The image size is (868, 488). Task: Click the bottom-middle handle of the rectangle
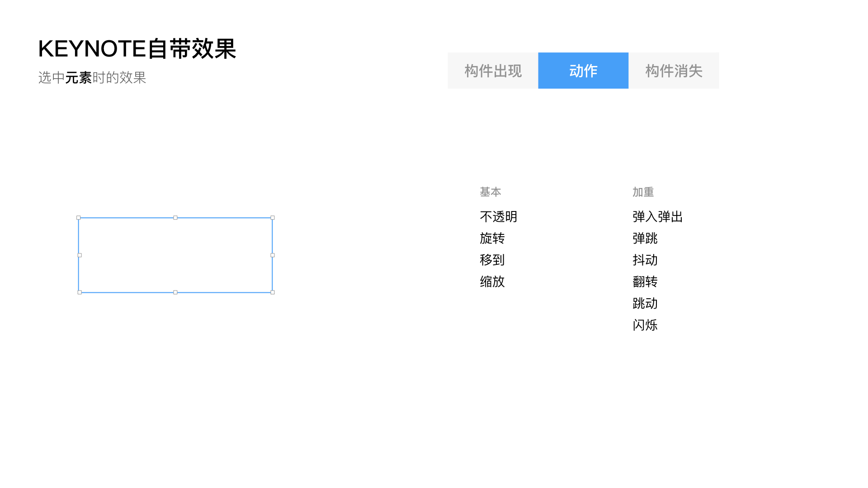(x=175, y=292)
